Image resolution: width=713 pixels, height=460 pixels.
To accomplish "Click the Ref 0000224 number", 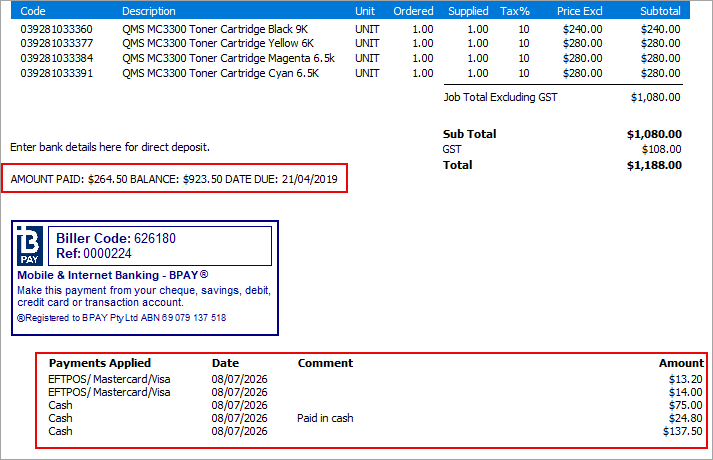I will 94,253.
